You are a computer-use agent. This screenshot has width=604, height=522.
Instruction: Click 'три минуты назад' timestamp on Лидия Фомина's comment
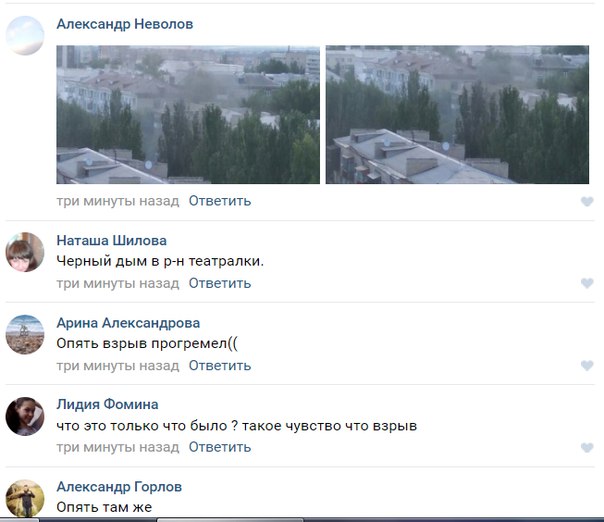click(118, 447)
